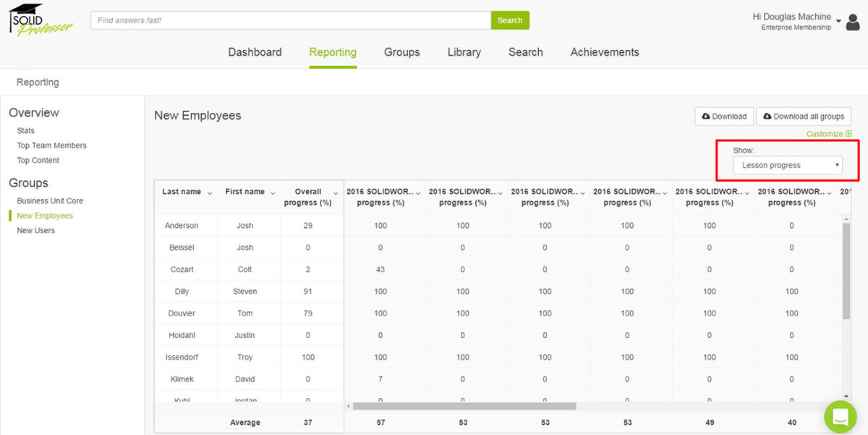View Top Team Members under Overview
The image size is (868, 435).
point(51,145)
